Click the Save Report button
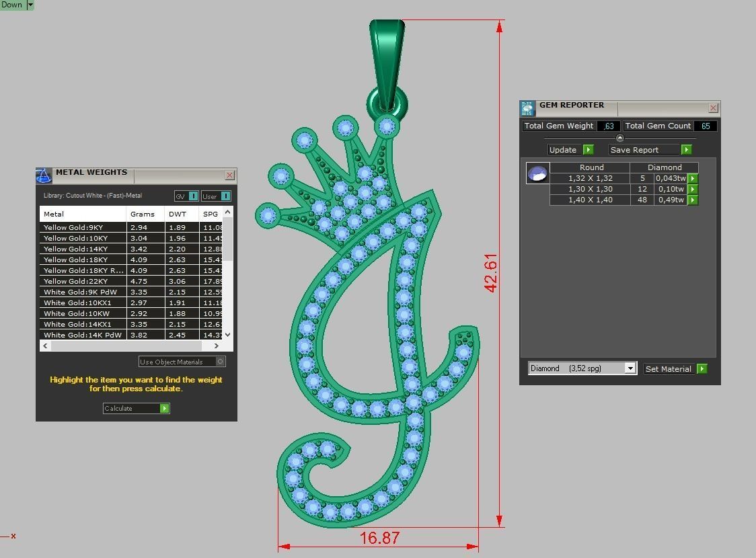756x558 pixels. (x=644, y=150)
